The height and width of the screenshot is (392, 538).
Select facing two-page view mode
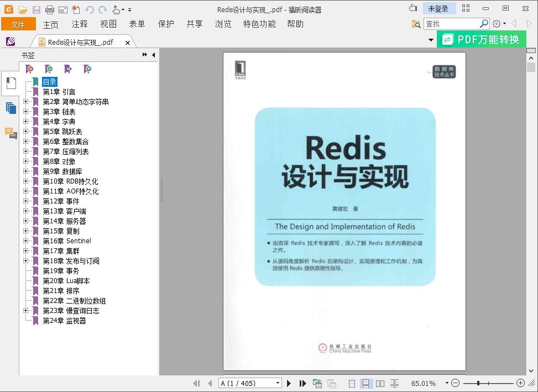point(380,383)
